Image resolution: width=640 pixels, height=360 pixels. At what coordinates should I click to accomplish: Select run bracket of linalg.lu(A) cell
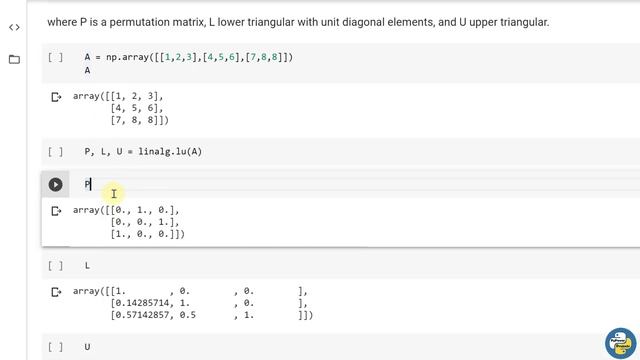56,152
